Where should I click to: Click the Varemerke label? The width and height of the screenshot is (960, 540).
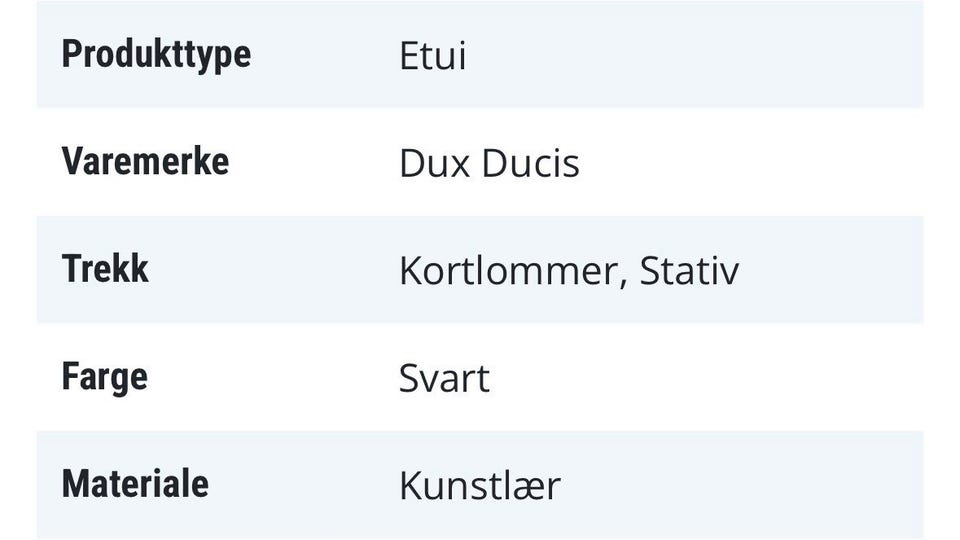(145, 162)
